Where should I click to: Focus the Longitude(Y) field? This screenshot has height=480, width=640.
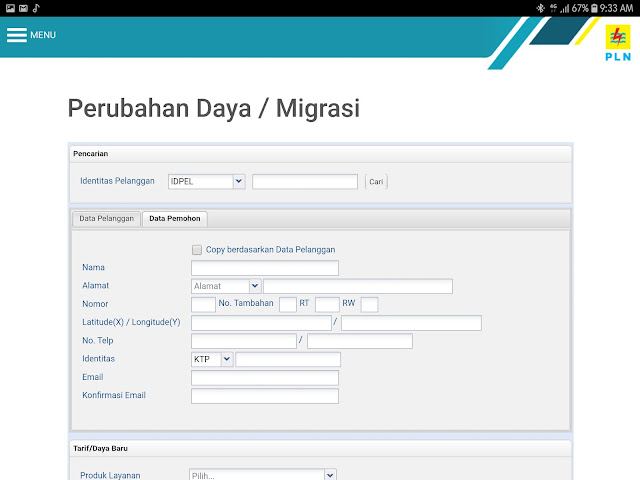point(411,323)
